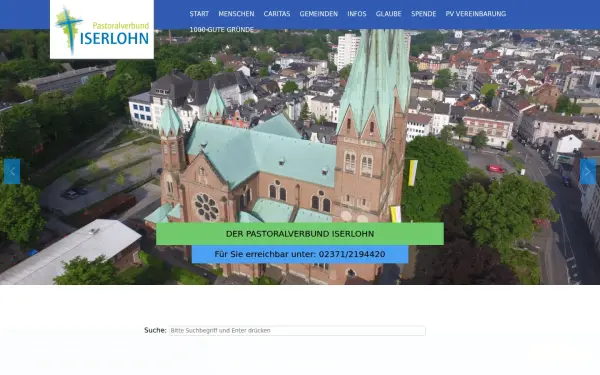Open the INFOS menu
600x375 pixels.
coord(357,14)
